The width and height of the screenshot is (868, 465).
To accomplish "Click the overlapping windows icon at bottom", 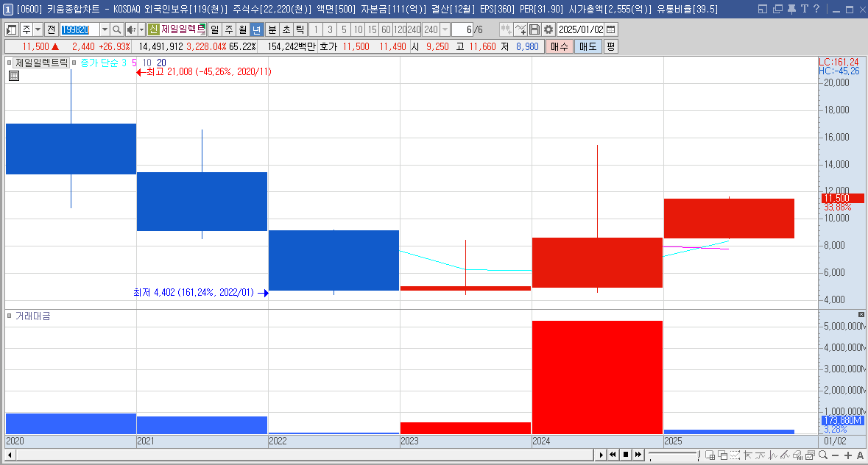I will (x=722, y=455).
